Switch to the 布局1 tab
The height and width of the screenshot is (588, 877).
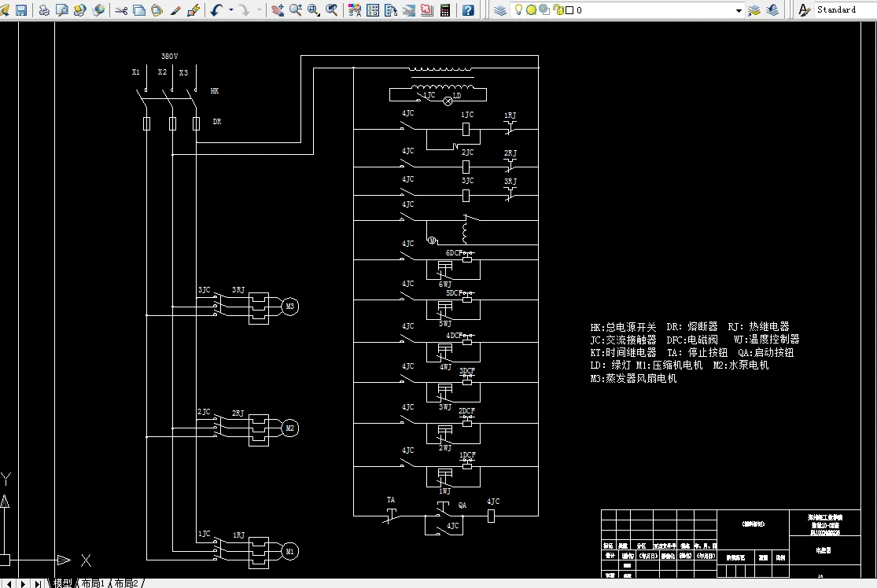pyautogui.click(x=93, y=583)
